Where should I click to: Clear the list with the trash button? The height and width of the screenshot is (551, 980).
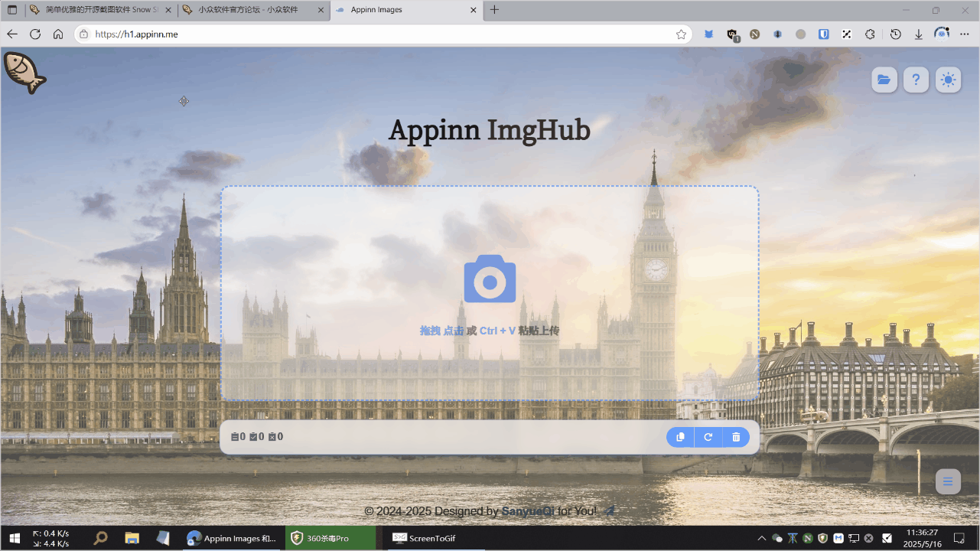tap(736, 437)
